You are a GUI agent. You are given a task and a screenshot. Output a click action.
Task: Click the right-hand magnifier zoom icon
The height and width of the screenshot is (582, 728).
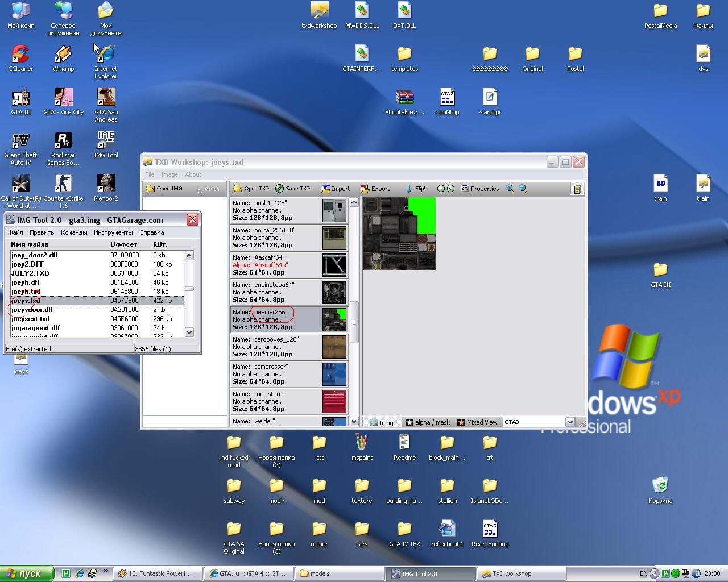[x=523, y=189]
